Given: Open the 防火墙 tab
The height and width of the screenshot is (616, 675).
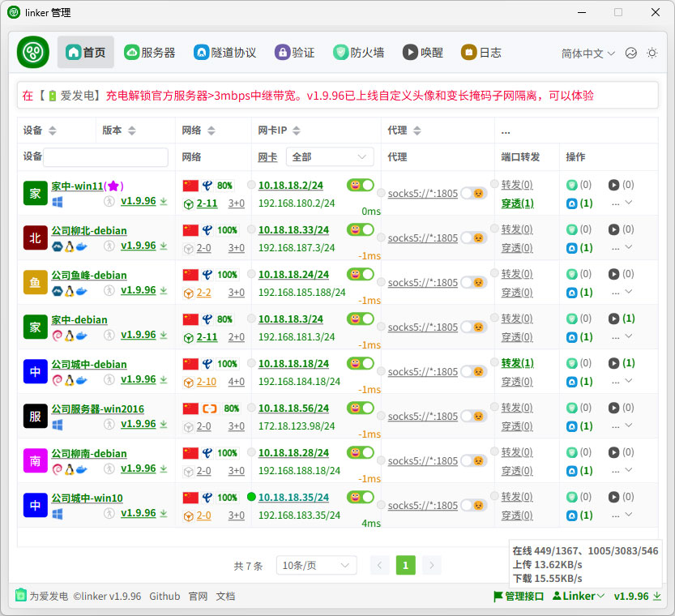Looking at the screenshot, I should click(x=359, y=53).
